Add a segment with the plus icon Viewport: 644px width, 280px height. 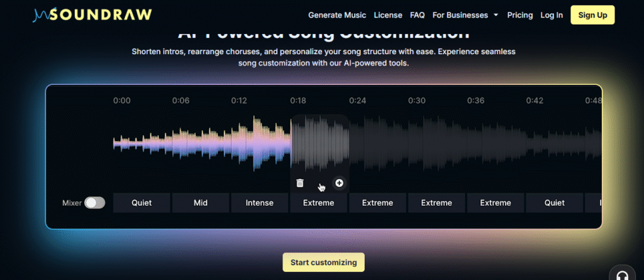click(x=339, y=183)
